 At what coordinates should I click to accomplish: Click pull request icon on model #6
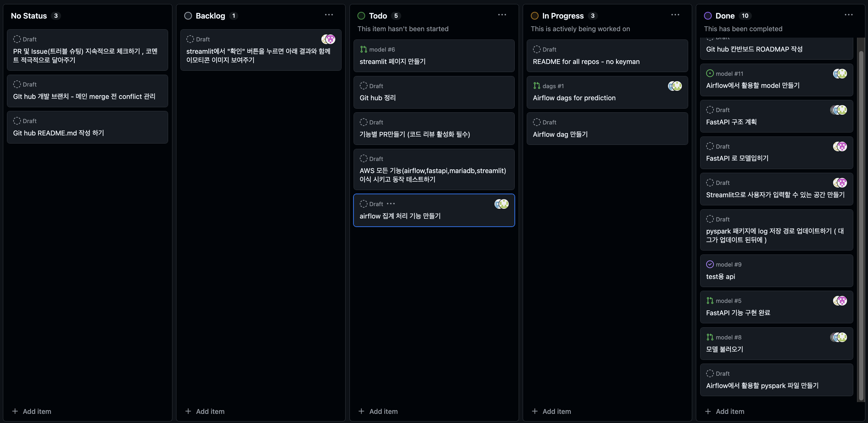363,49
